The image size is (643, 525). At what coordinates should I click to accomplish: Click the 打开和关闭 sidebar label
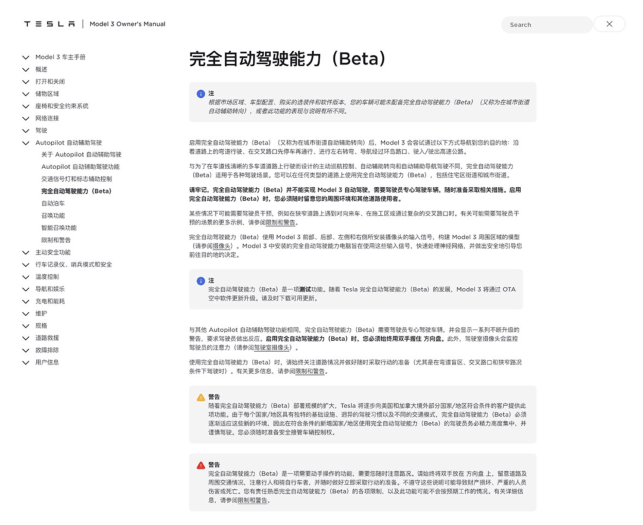(x=50, y=82)
